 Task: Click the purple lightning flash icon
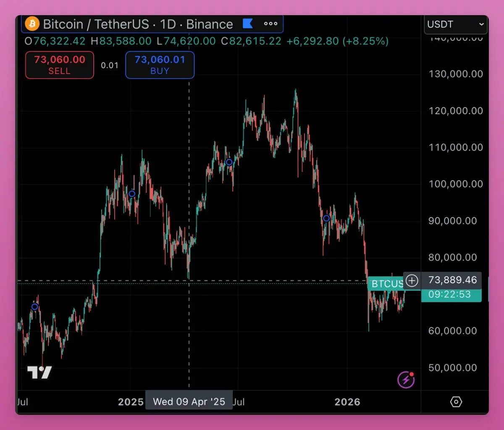[406, 380]
